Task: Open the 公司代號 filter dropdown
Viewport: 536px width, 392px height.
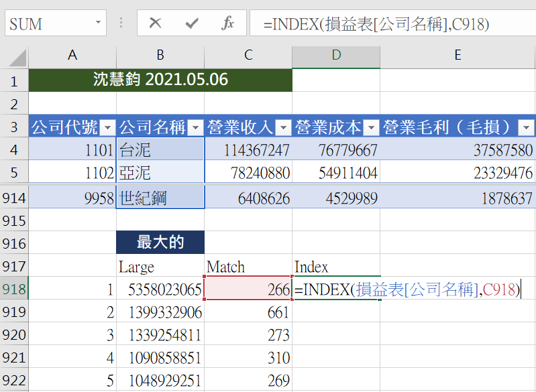Action: coord(108,128)
